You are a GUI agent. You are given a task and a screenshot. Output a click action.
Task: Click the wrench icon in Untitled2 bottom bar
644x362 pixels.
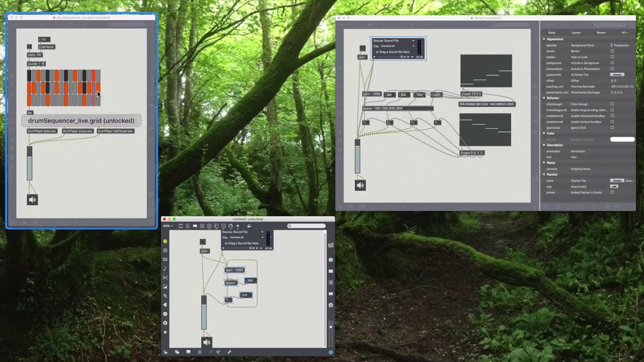229,352
